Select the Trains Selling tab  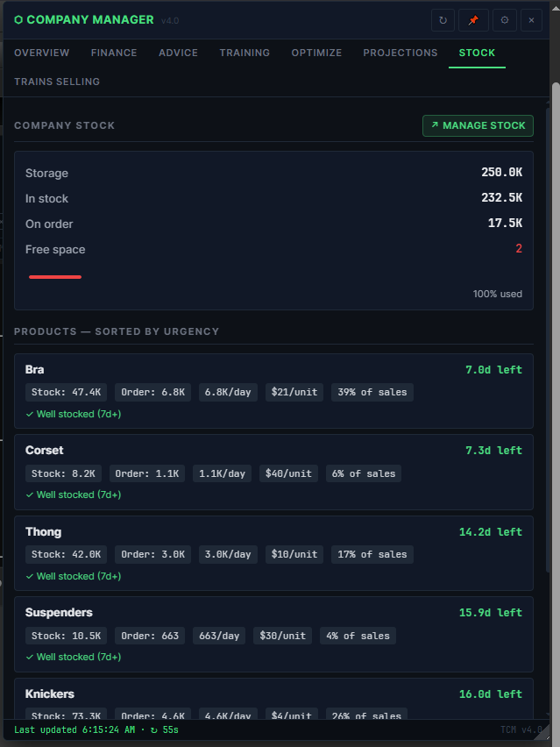pyautogui.click(x=57, y=82)
